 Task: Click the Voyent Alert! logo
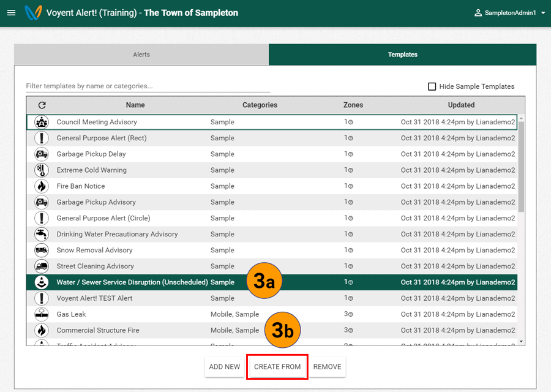(x=33, y=12)
